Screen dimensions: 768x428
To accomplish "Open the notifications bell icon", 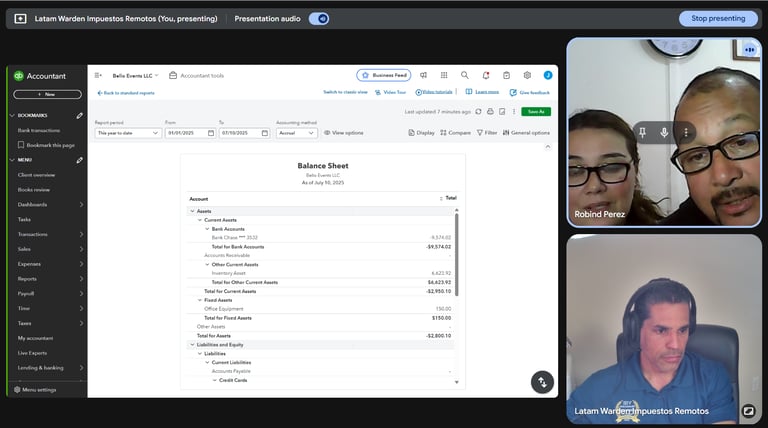I will click(485, 75).
